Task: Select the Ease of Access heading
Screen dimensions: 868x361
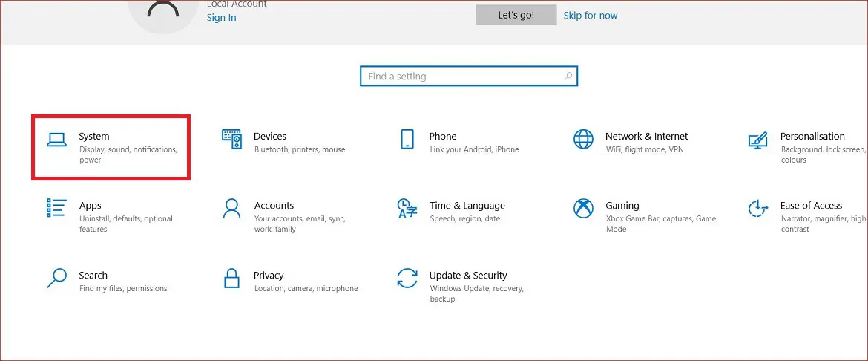Action: coord(812,206)
